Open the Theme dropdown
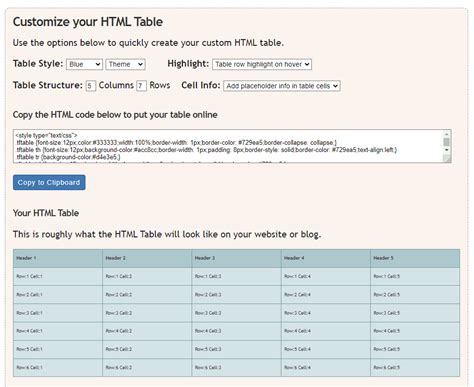Viewport: 474px width, 387px height. pyautogui.click(x=125, y=64)
